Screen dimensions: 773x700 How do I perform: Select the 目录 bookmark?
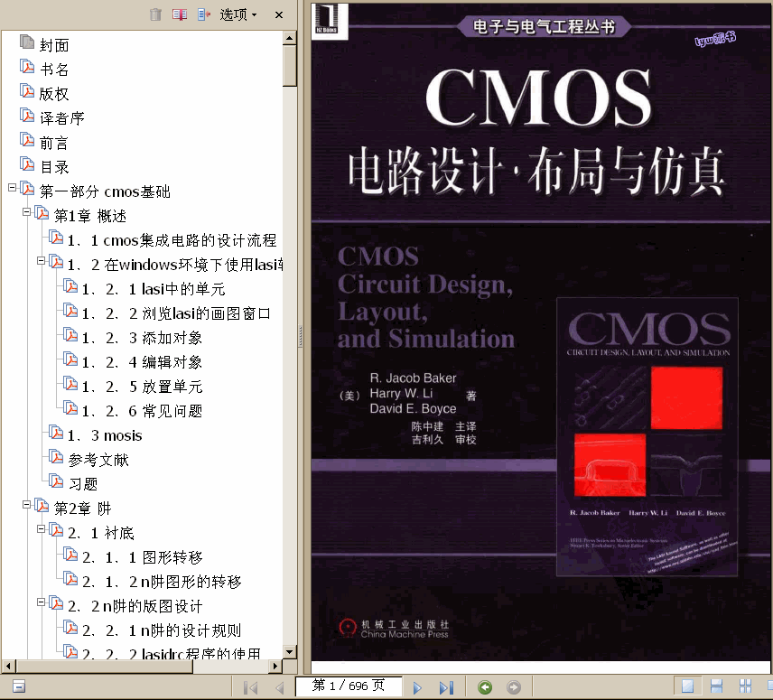click(x=54, y=167)
